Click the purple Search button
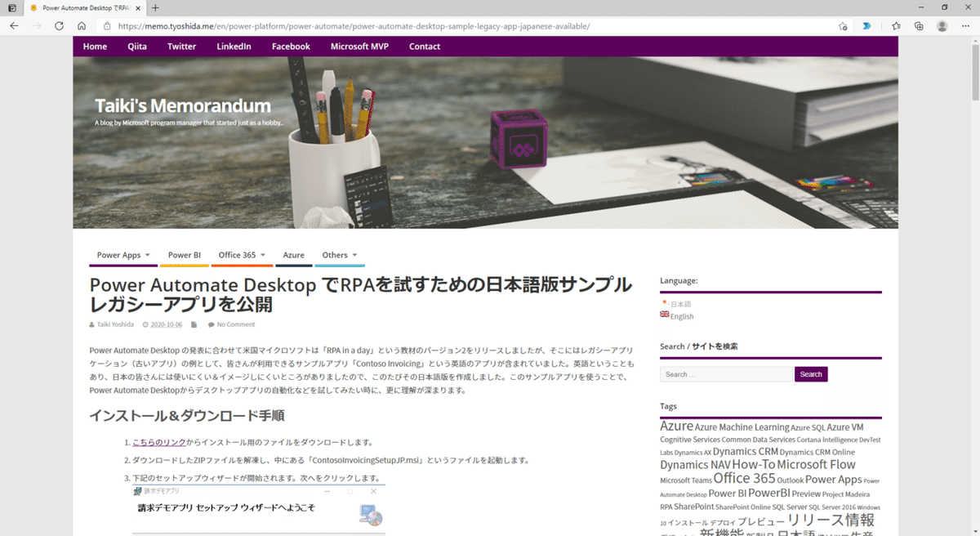 pos(811,374)
